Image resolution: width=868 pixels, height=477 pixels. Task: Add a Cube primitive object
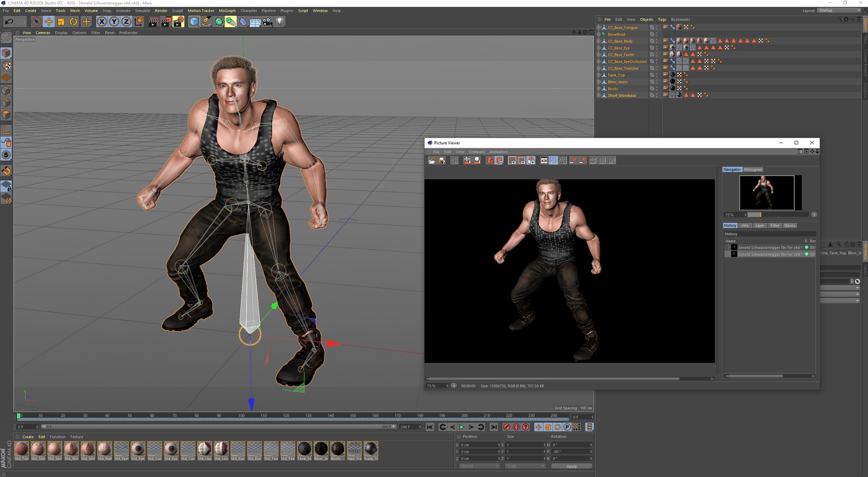click(x=194, y=21)
